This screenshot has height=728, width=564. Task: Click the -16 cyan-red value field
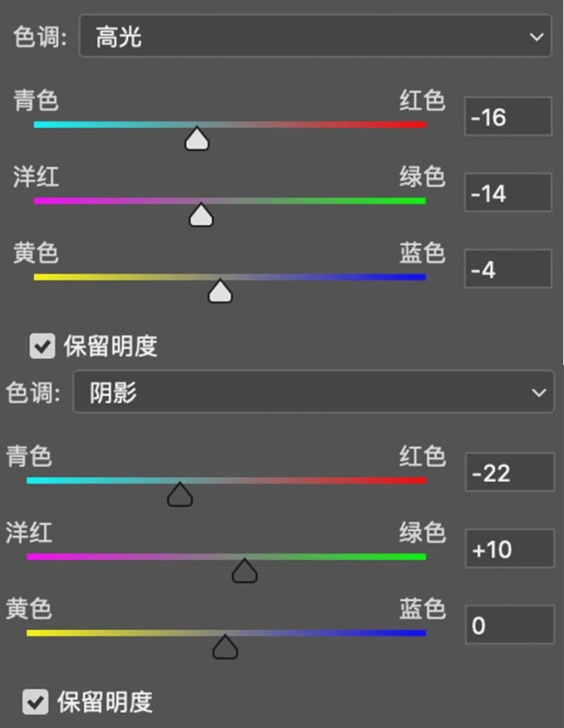[508, 117]
